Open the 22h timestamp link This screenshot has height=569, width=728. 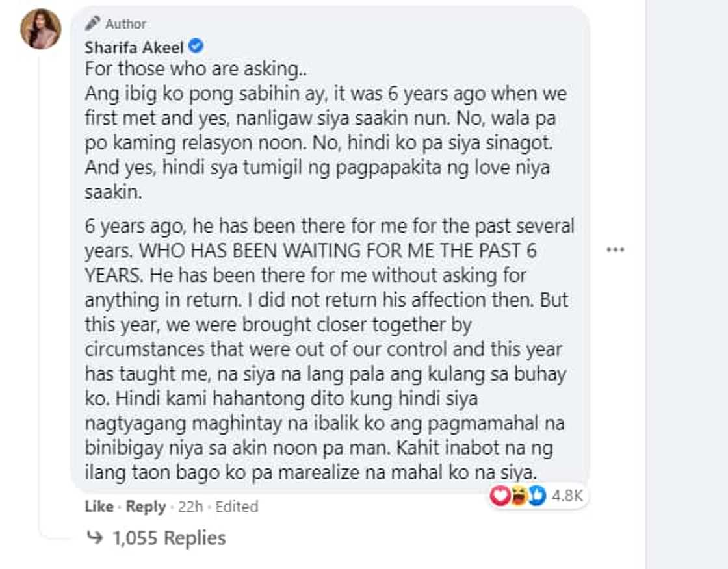point(190,507)
